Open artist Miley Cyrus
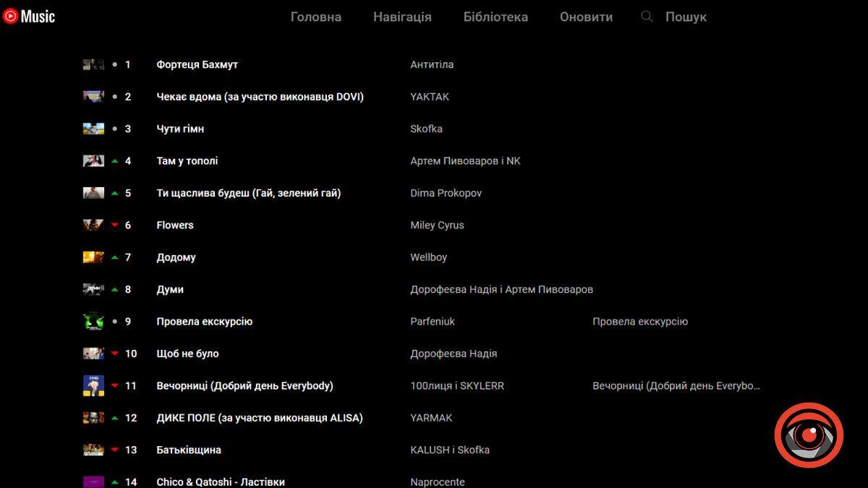 click(x=437, y=225)
